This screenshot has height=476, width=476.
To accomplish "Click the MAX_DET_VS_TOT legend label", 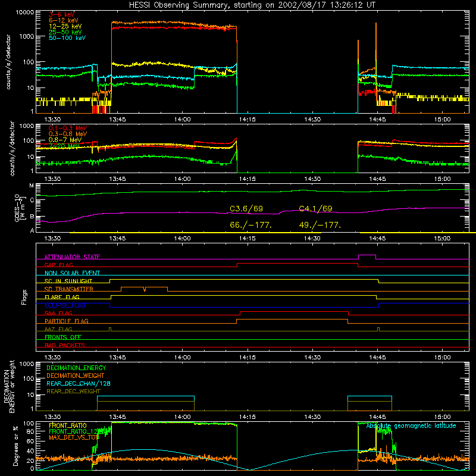I will pos(73,437).
